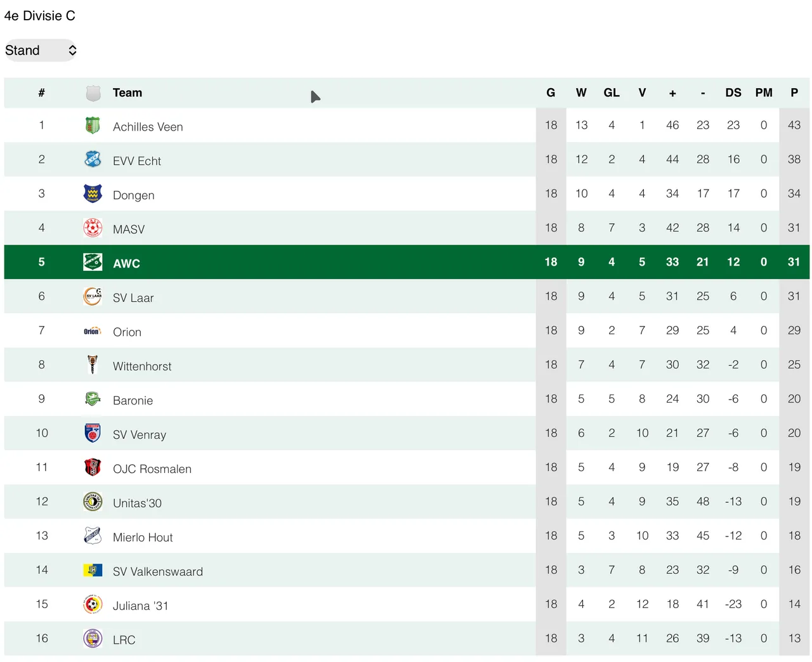Click the P points column header
The width and height of the screenshot is (812, 662).
[794, 93]
